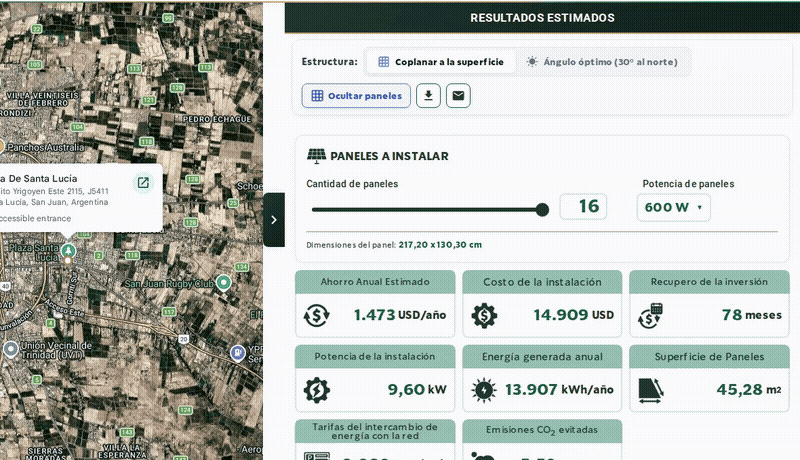Click the route 20 road marker
The image size is (800, 460).
(x=183, y=339)
